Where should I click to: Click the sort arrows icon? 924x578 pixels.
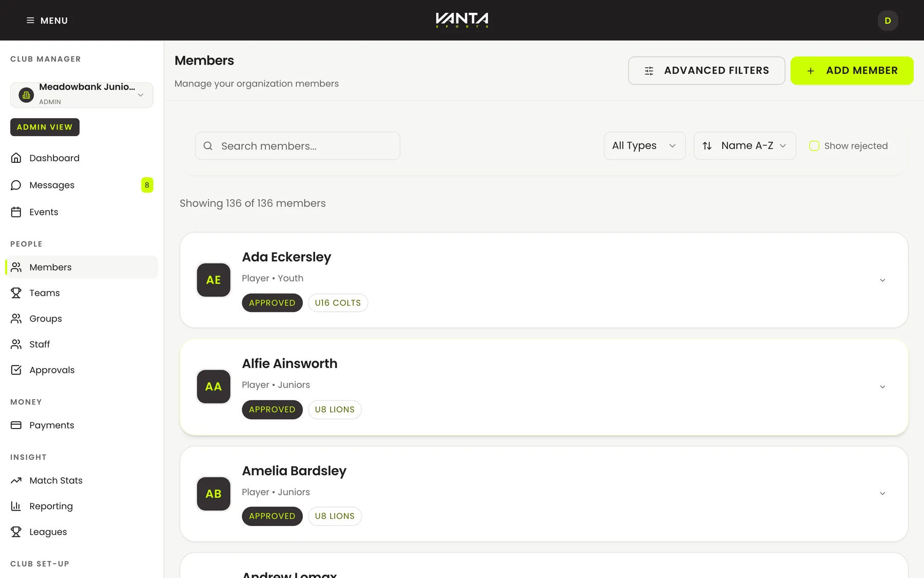(707, 146)
